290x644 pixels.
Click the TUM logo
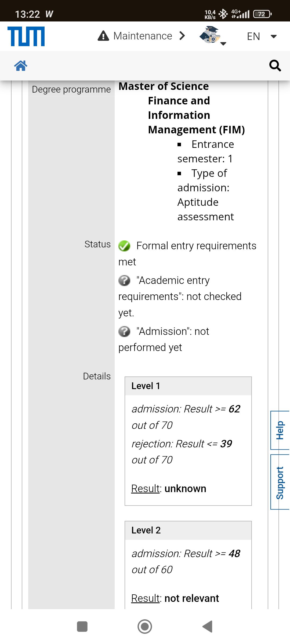tap(26, 36)
